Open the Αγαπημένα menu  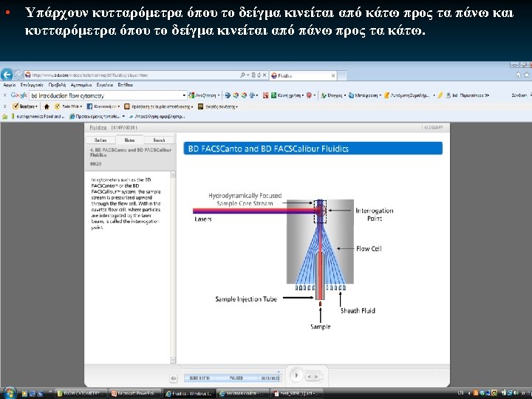(x=81, y=85)
